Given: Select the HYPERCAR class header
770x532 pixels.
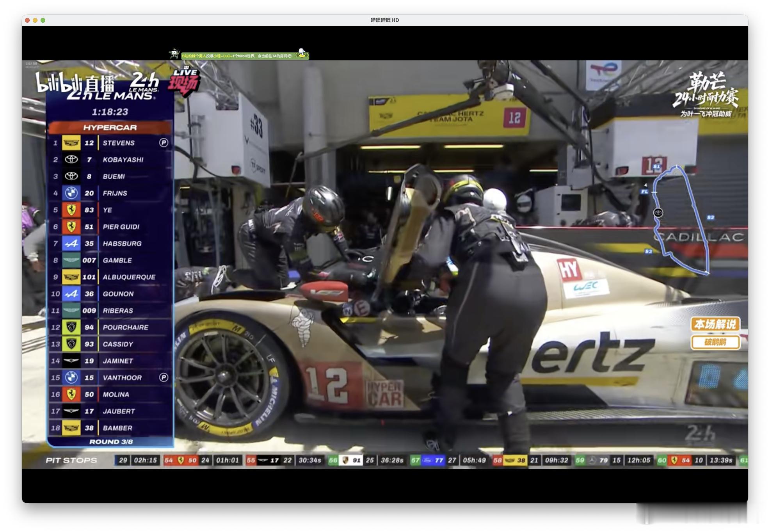Looking at the screenshot, I should coord(110,128).
